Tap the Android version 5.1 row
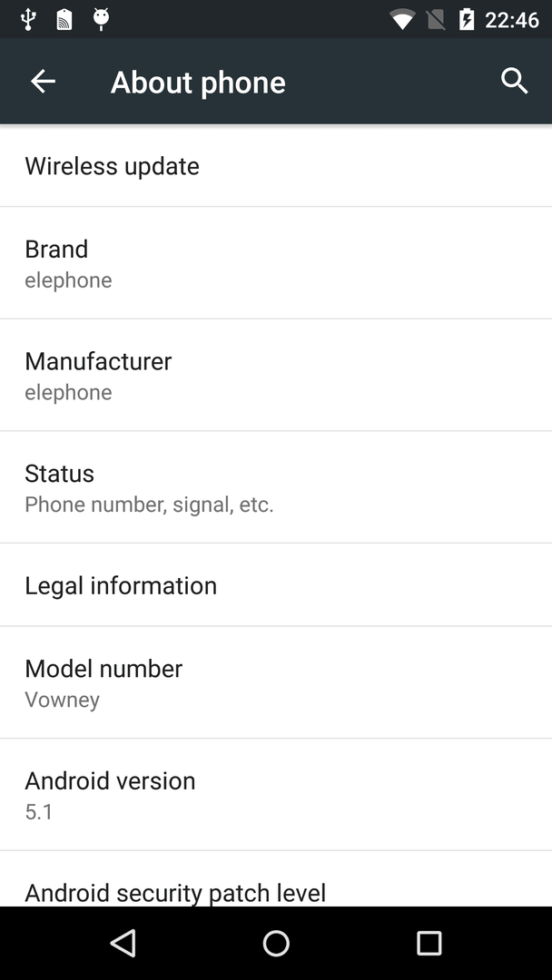Screen dimensions: 552x980 point(276,794)
